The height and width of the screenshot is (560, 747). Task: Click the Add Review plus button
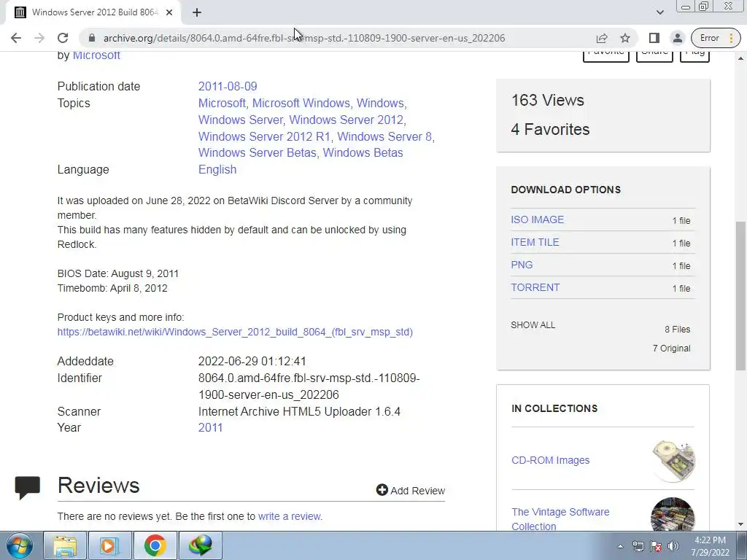411,491
